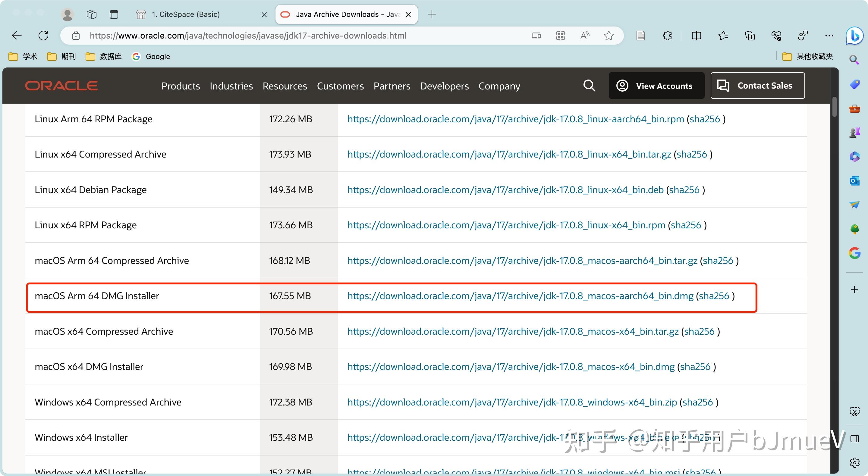Open browser Extensions puzzle icon
Screen dimensions: 868x476
click(x=667, y=36)
